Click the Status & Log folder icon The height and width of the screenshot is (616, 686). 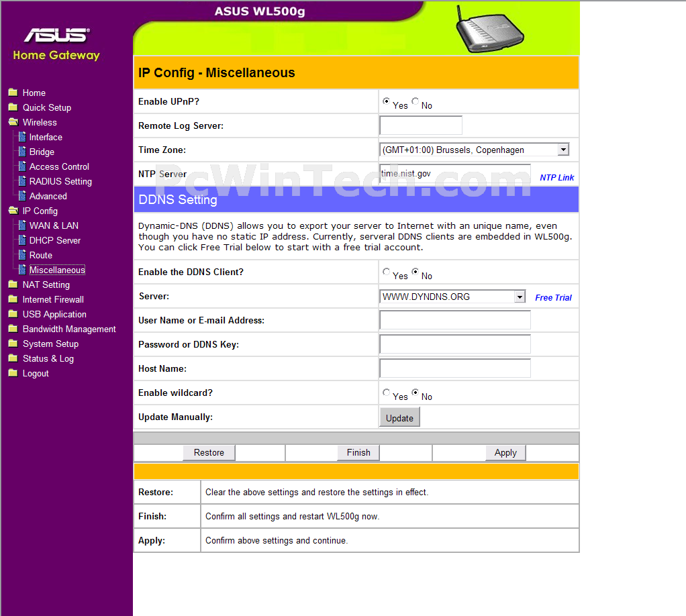point(13,358)
